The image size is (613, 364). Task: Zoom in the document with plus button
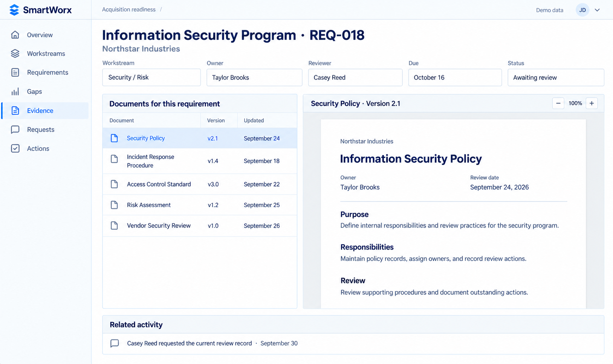(x=592, y=103)
